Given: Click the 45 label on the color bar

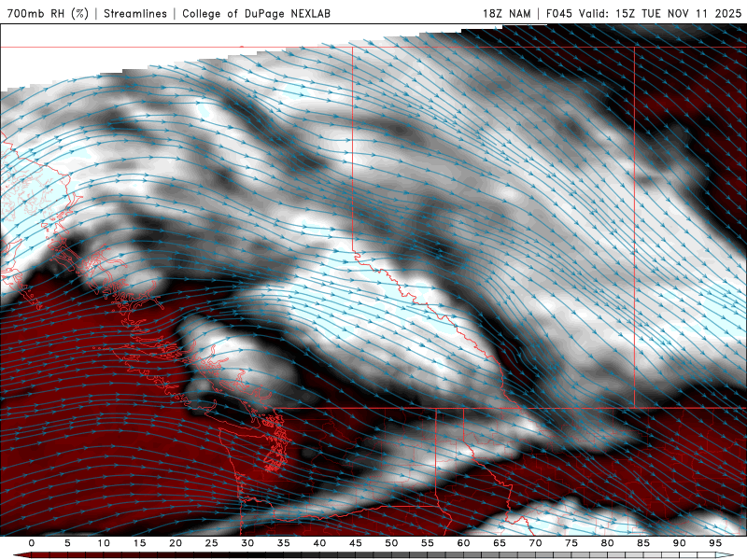Looking at the screenshot, I should point(356,543).
